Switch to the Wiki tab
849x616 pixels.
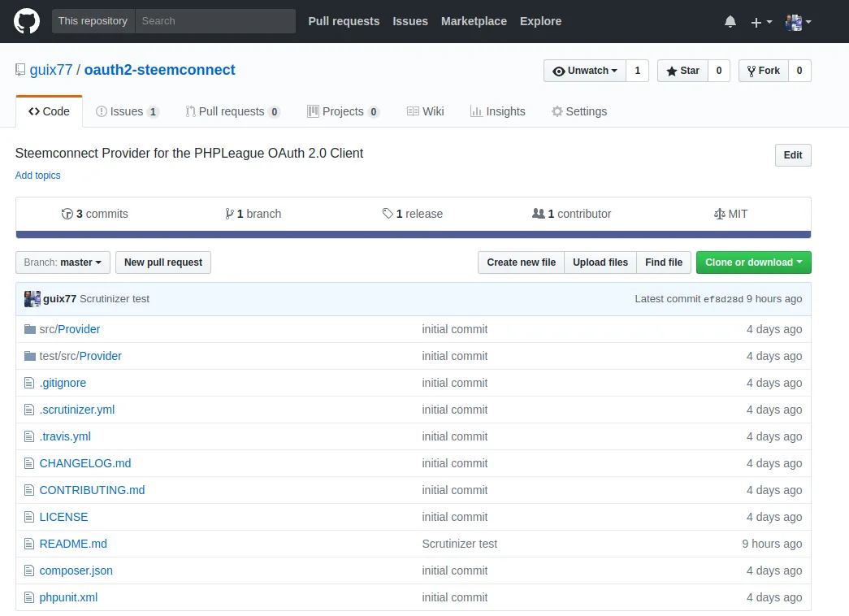point(426,111)
